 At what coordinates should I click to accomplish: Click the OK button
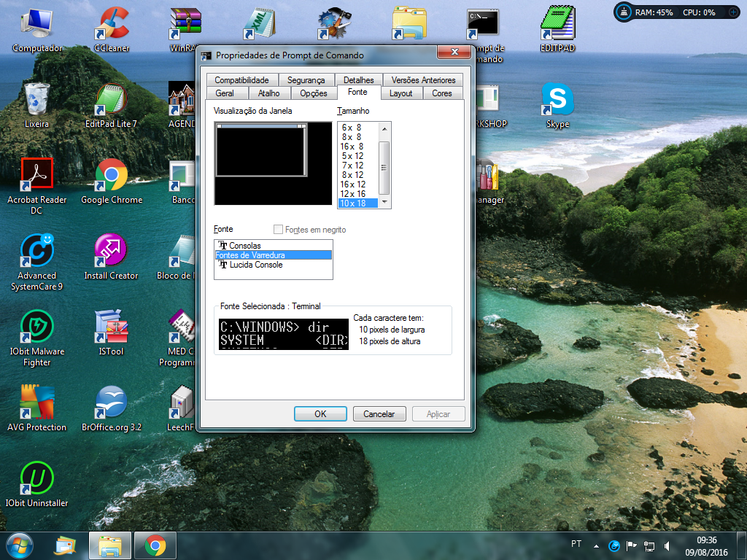pyautogui.click(x=320, y=413)
